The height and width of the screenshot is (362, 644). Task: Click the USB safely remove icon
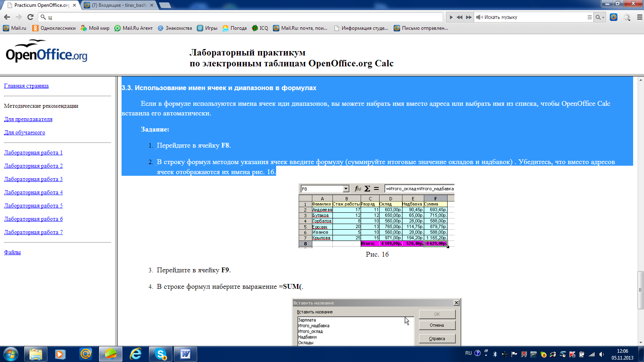pyautogui.click(x=504, y=354)
